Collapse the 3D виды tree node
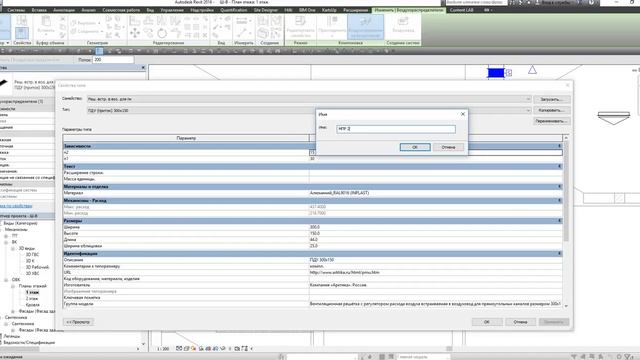Screen dimensions: 640x360 pyautogui.click(x=13, y=248)
